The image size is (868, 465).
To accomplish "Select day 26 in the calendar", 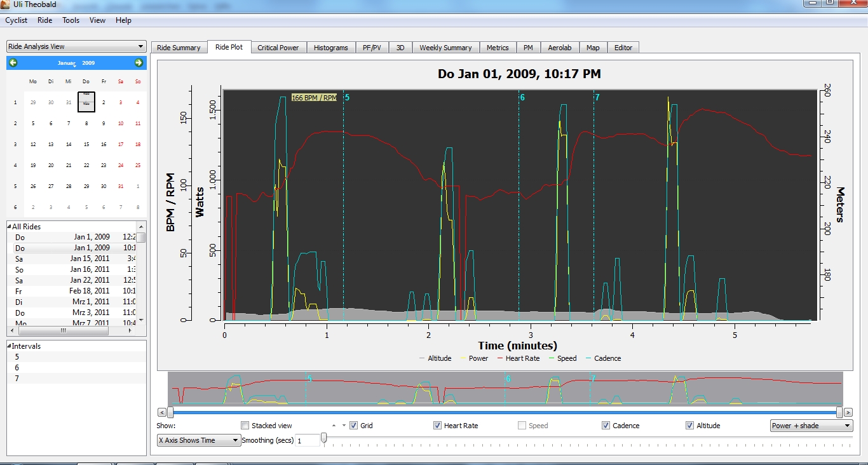I will [x=33, y=186].
